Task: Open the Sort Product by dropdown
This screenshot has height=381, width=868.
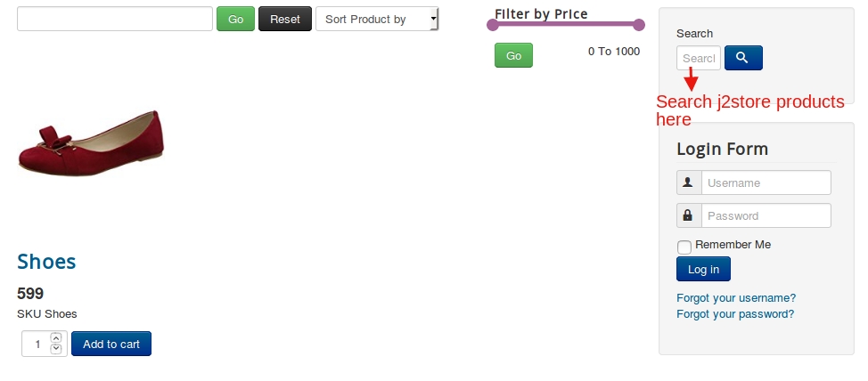Action: [x=377, y=19]
